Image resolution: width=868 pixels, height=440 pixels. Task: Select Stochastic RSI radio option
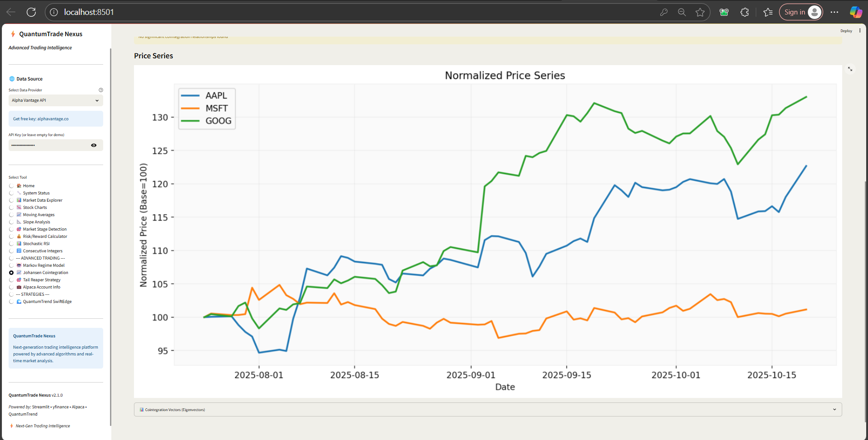point(11,244)
